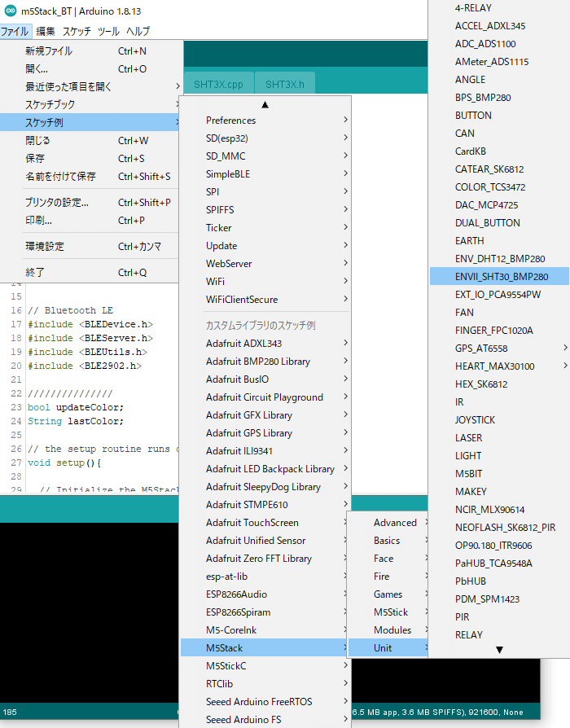Click the up scroll arrow in examples submenu
This screenshot has height=728, width=570.
click(265, 105)
